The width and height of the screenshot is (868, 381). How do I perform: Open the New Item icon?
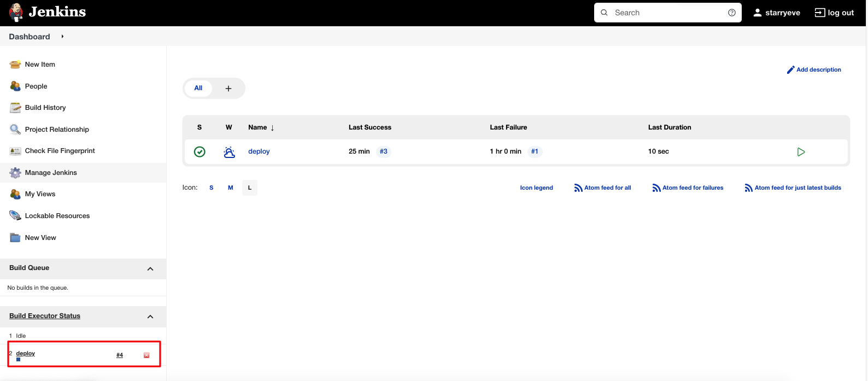(15, 65)
